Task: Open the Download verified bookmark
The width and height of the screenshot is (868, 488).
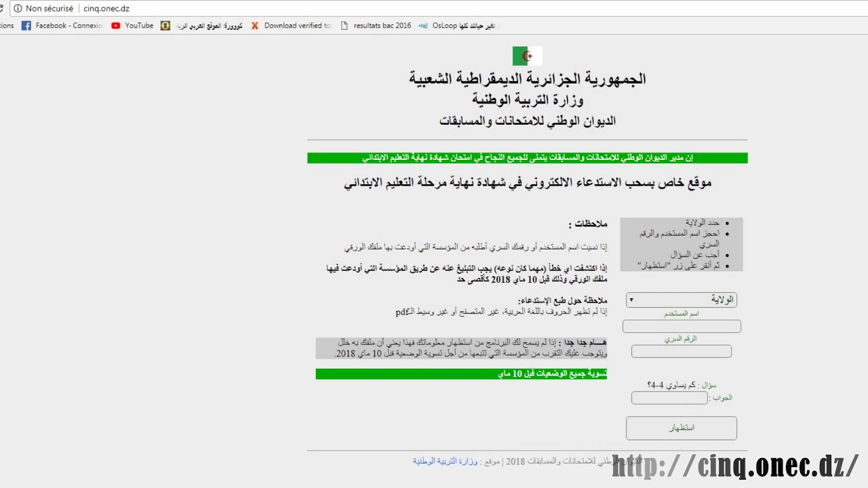Action: [x=291, y=26]
